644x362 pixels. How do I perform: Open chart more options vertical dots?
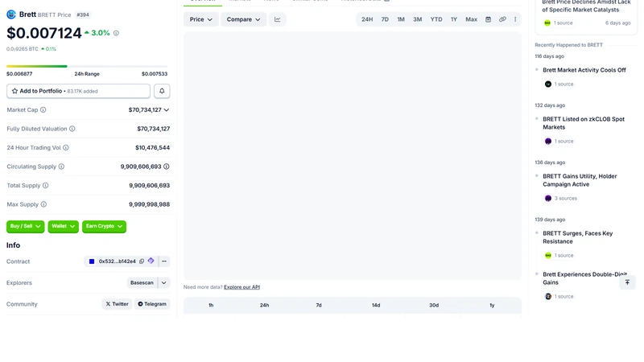click(x=515, y=19)
